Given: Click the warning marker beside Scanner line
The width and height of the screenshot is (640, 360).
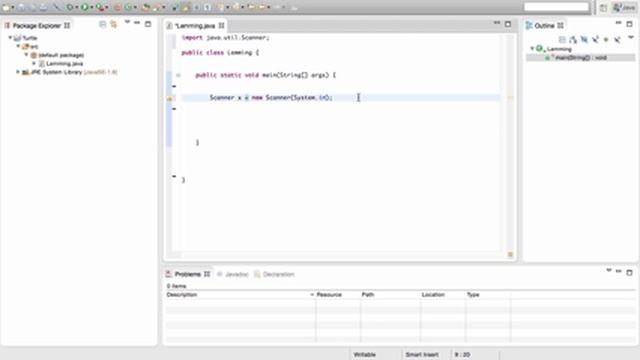Looking at the screenshot, I should (170, 98).
